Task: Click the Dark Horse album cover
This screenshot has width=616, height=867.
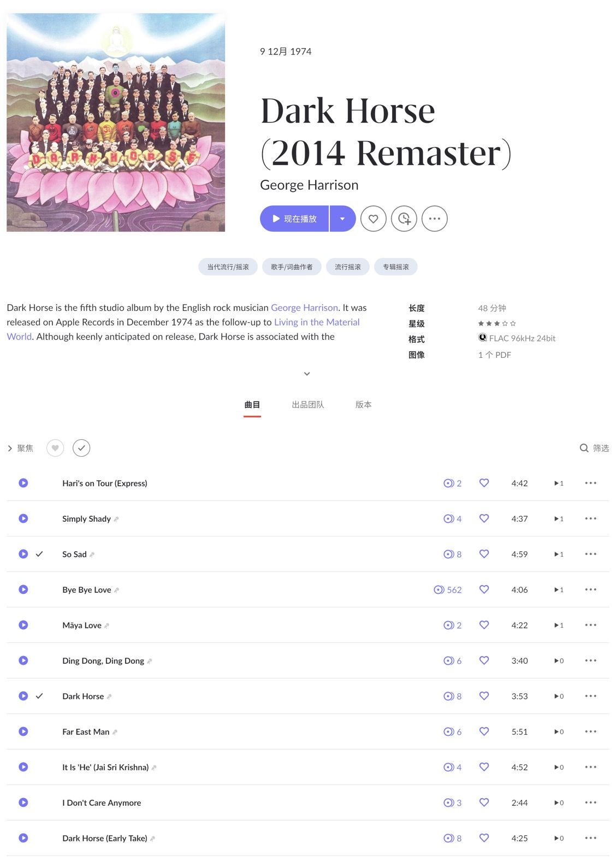Action: coord(116,122)
